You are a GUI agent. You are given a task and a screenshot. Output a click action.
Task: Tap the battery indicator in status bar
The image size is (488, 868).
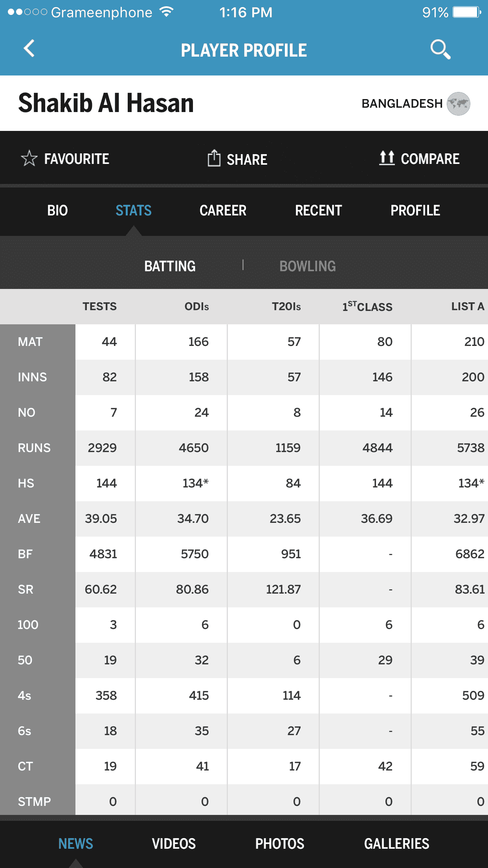click(467, 13)
